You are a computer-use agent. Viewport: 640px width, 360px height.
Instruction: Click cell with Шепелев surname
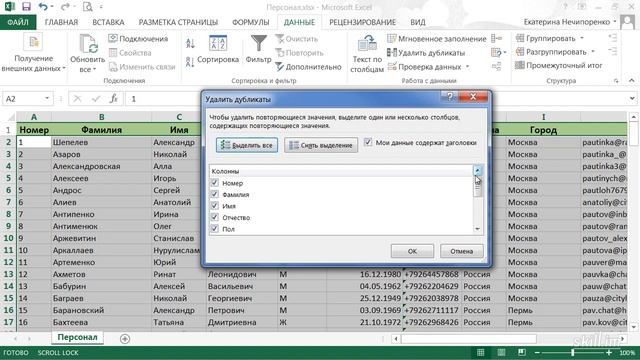point(101,142)
